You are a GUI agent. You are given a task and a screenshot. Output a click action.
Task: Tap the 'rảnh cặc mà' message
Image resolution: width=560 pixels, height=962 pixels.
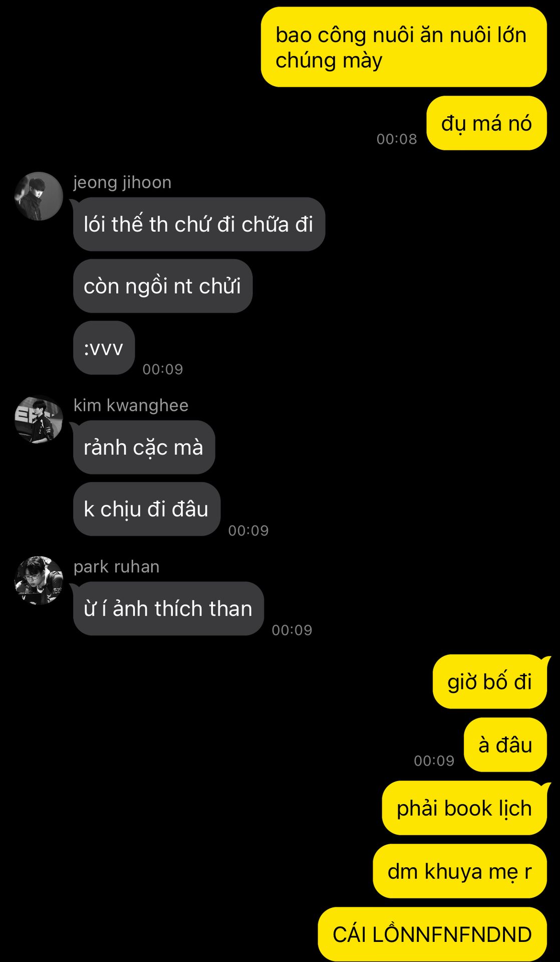[x=144, y=447]
